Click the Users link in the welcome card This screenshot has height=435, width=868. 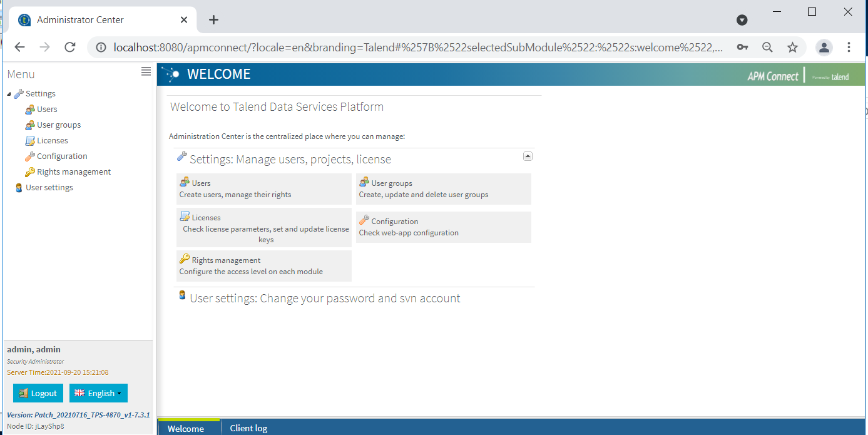point(202,183)
